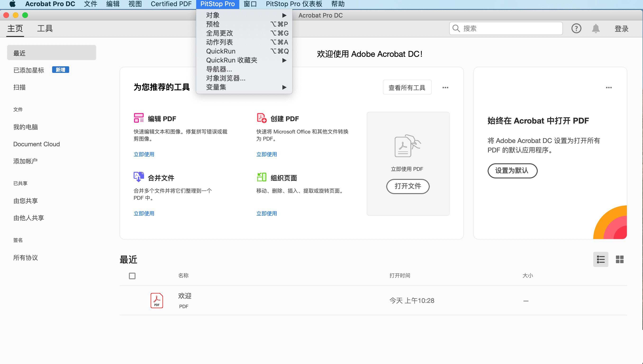Select 由您共享 in the sidebar
643x364 pixels.
(26, 201)
